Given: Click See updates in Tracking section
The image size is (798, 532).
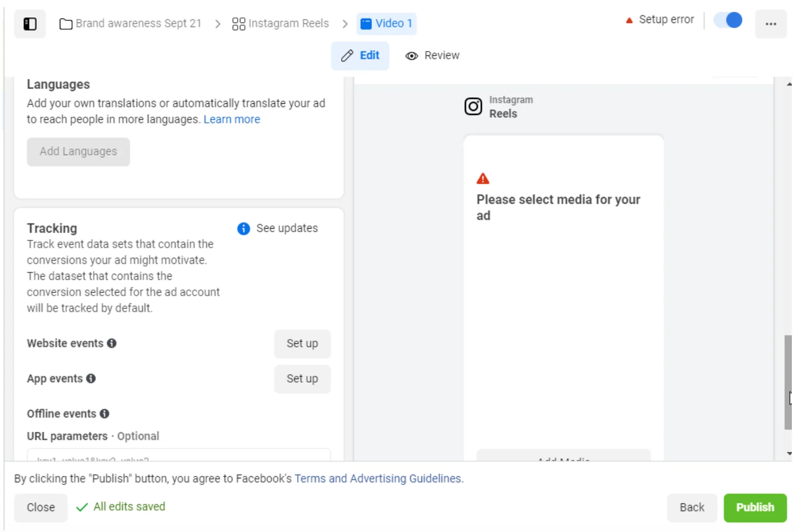Looking at the screenshot, I should point(287,229).
